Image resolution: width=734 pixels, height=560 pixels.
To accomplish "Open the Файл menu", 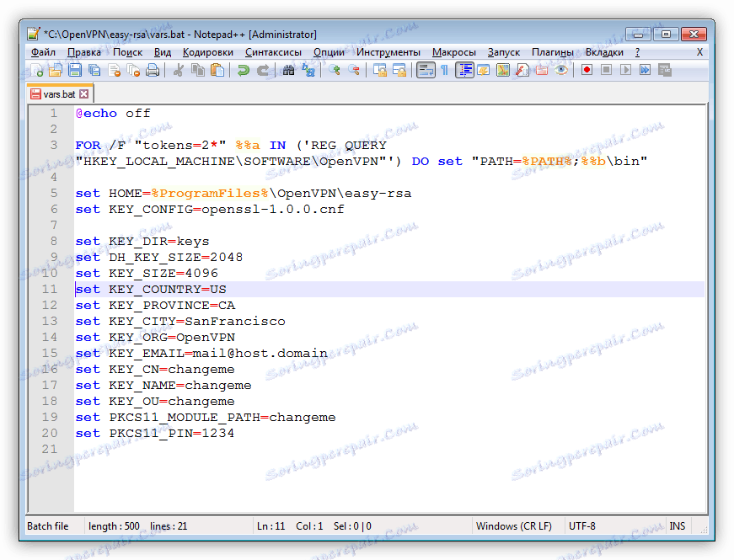I will coord(43,52).
